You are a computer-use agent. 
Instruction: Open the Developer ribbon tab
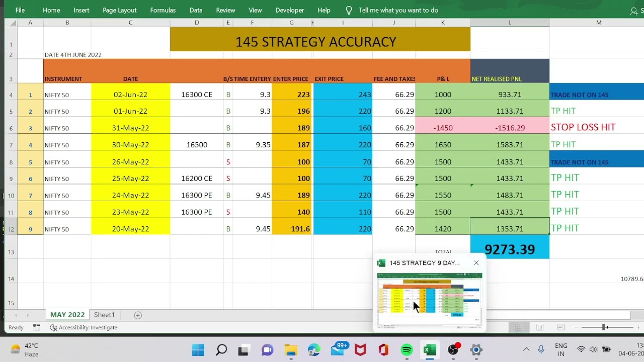coord(289,10)
